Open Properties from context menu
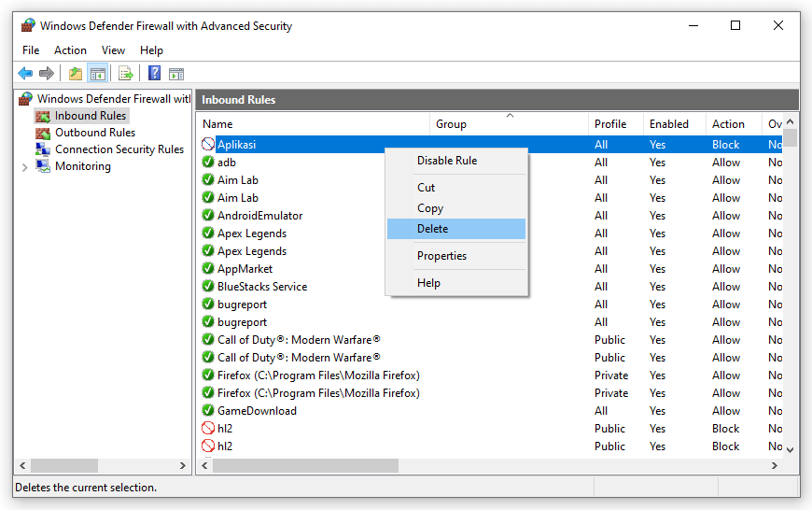 [456, 256]
